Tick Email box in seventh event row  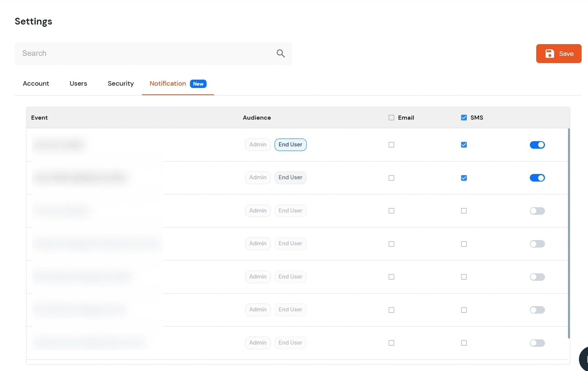coord(391,343)
